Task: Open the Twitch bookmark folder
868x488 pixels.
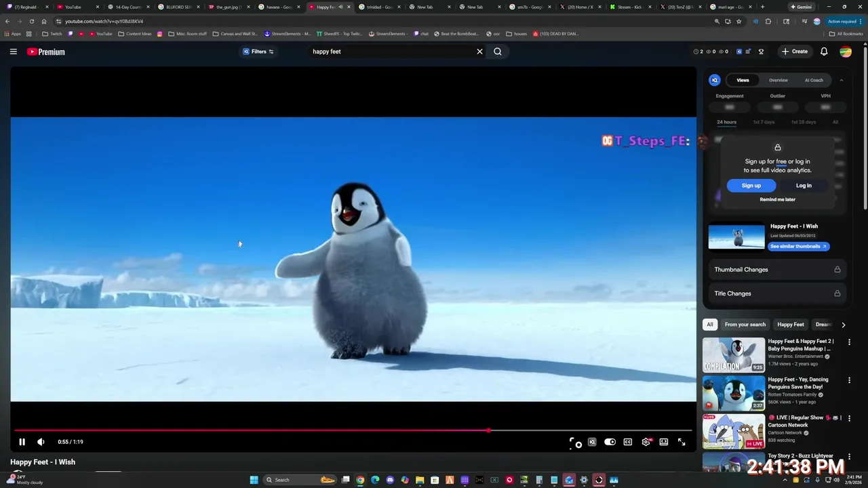Action: coord(52,33)
